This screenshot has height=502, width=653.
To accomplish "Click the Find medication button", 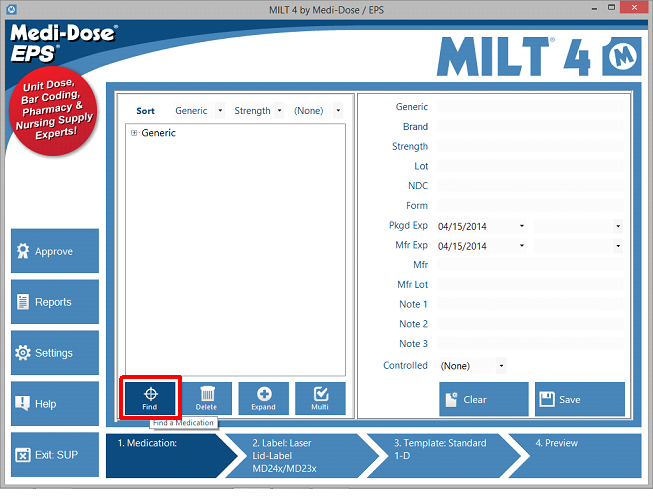I will pos(150,398).
